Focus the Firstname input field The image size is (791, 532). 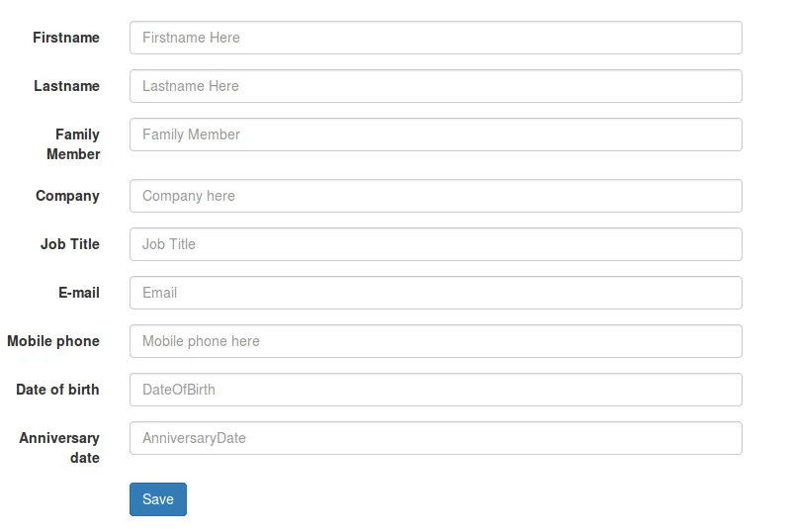tap(435, 38)
